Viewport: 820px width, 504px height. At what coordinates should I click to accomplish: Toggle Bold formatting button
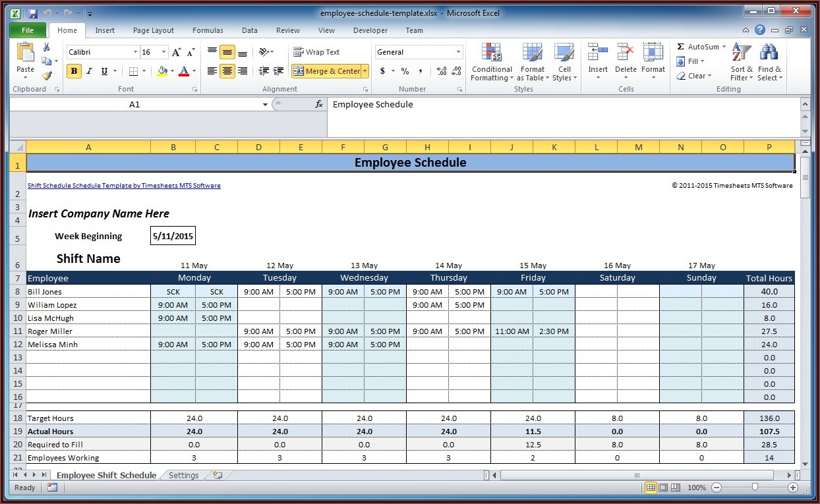click(74, 71)
